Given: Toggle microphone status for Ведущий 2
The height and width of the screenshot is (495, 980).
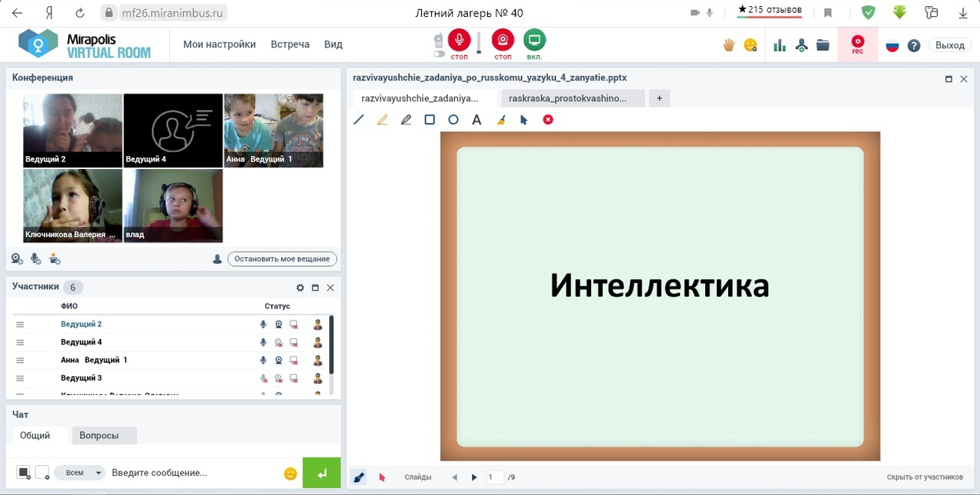Looking at the screenshot, I should point(263,324).
